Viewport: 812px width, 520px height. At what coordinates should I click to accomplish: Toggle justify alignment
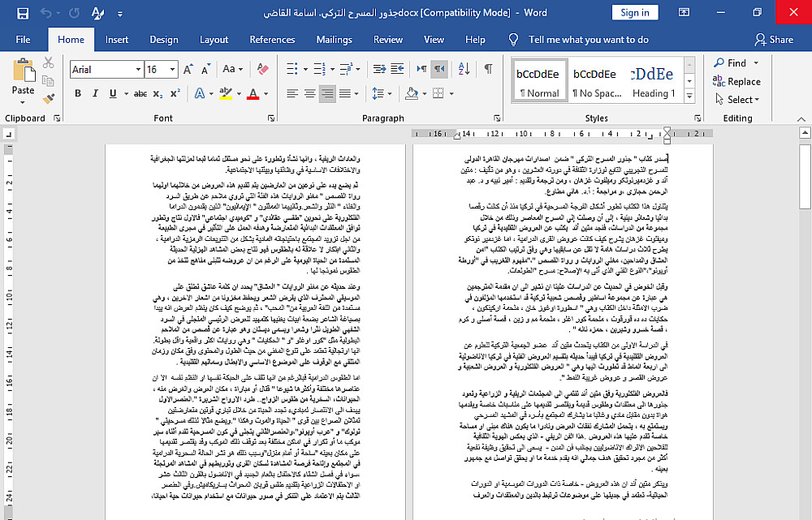click(x=344, y=93)
